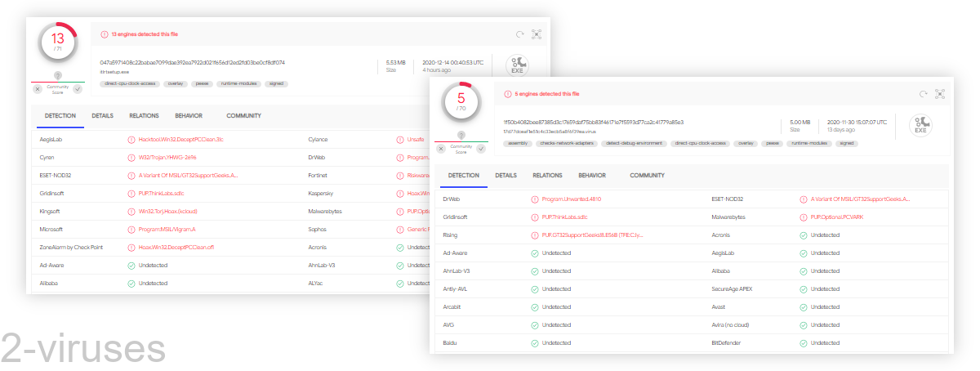Click the green check icon in the Baidu row
980x371 pixels.
pos(535,342)
